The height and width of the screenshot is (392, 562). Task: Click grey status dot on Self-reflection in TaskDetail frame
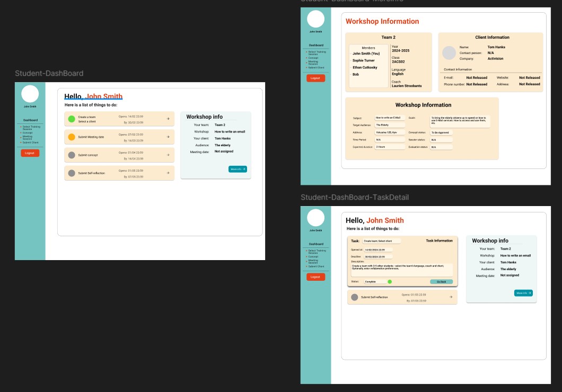click(355, 297)
